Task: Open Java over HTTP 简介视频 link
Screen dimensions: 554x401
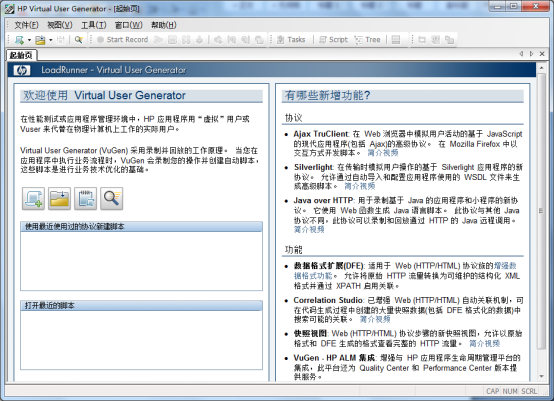Action: (x=309, y=229)
